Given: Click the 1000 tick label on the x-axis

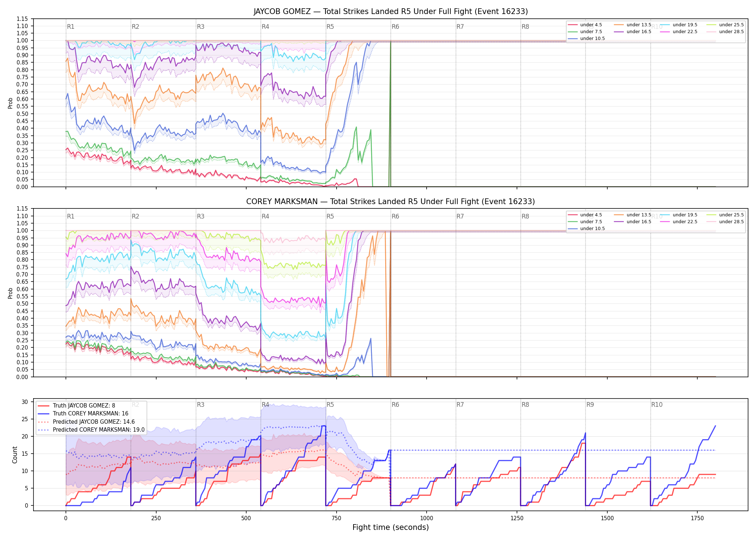Looking at the screenshot, I should [427, 518].
